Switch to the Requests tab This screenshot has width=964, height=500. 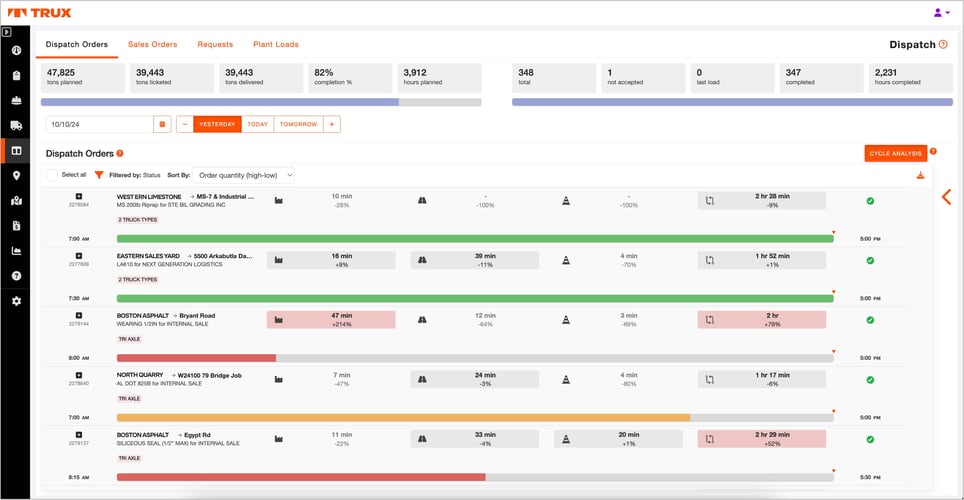pos(215,44)
